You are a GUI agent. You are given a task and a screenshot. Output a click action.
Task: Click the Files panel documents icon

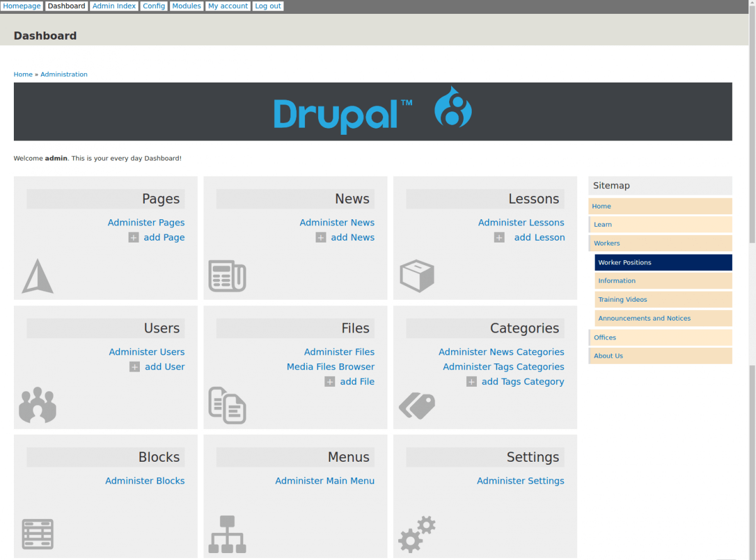tap(227, 405)
